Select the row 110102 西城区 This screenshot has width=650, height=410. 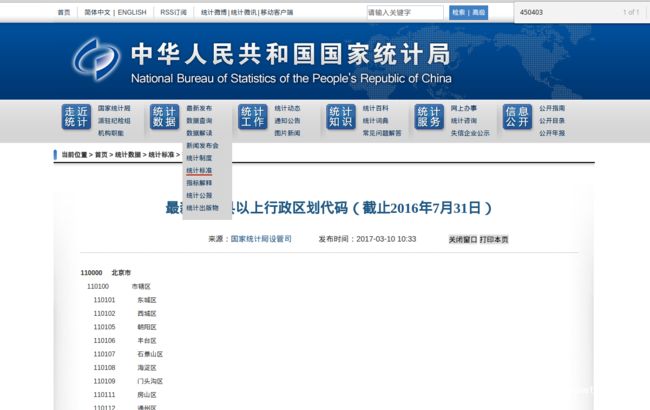[x=125, y=314]
